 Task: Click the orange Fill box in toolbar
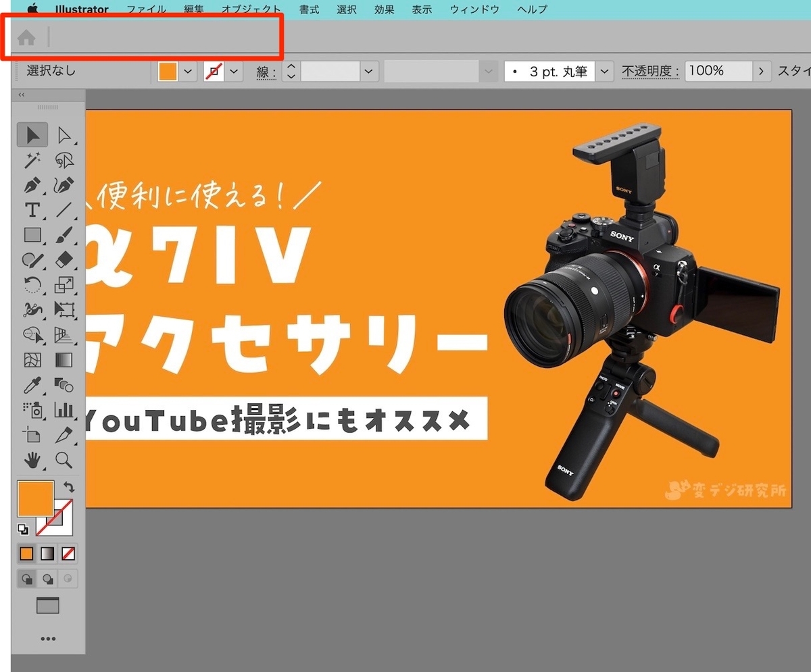[35, 498]
